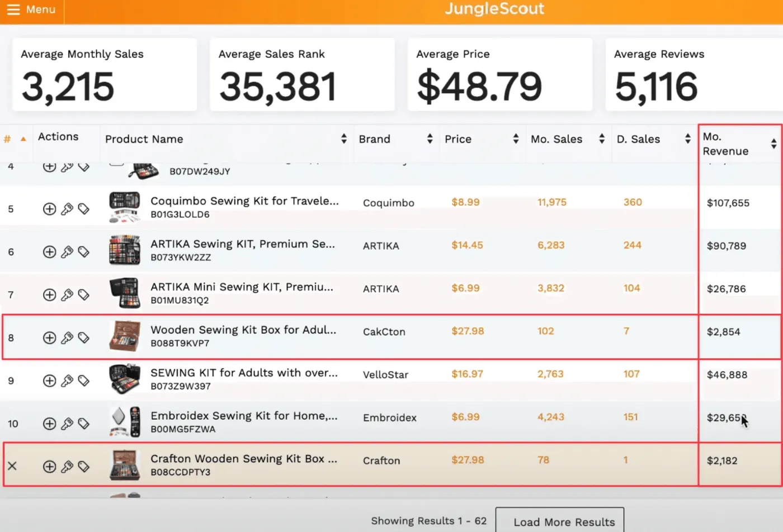Add VelloStar SEWING KIT with plus icon
The height and width of the screenshot is (532, 783).
tap(49, 381)
